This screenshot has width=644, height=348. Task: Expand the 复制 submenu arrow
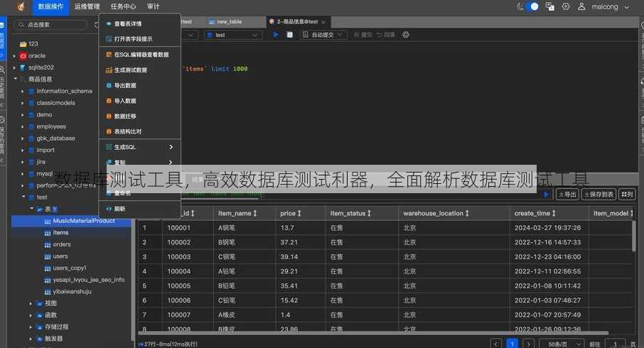pyautogui.click(x=171, y=162)
